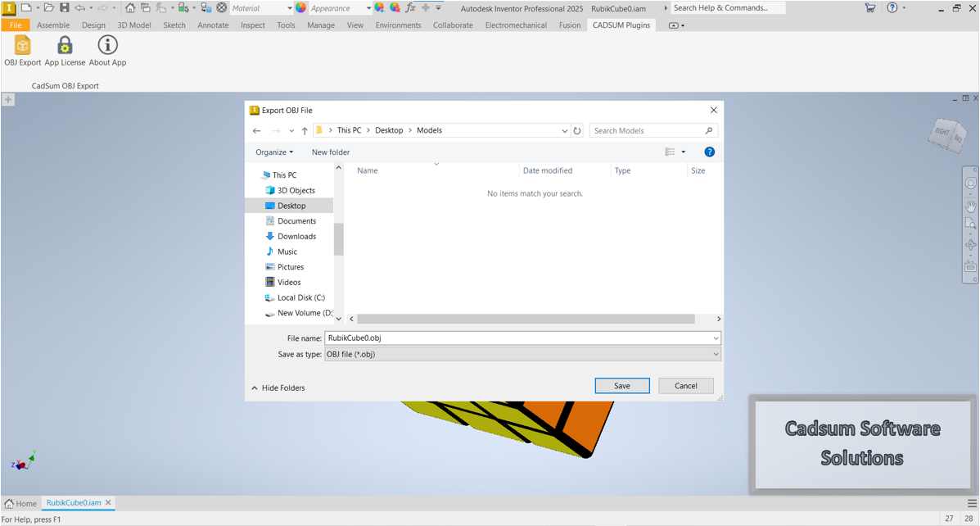Expand the File name history dropdown arrow
The image size is (980, 526).
click(716, 338)
